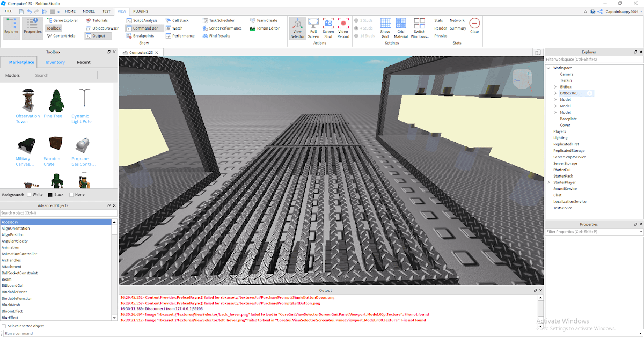This screenshot has height=338, width=644.
Task: Toggle Show Grid
Action: click(x=385, y=28)
